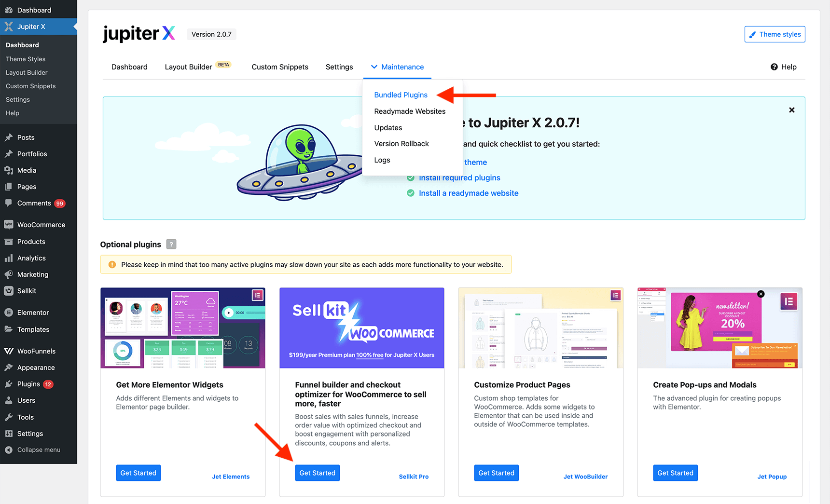Viewport: 830px width, 504px height.
Task: Click the Version 2.0.7 label
Action: pos(211,34)
